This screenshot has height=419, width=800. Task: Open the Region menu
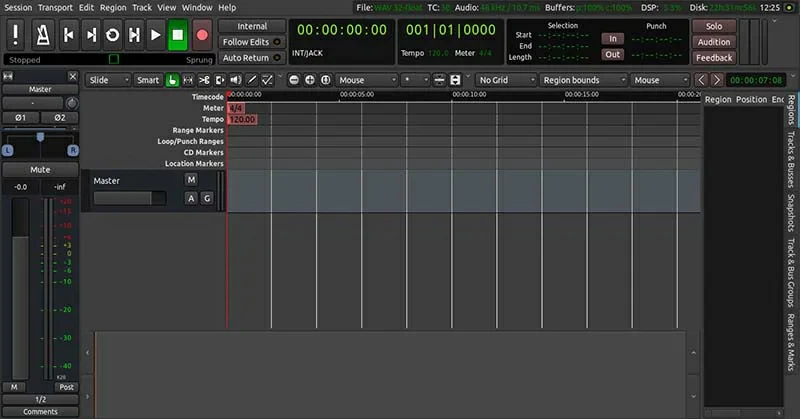(x=113, y=8)
